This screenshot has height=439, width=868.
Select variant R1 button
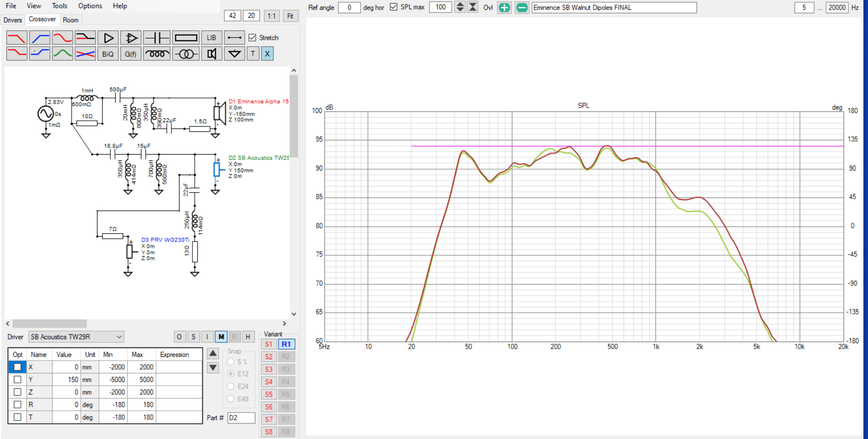[286, 344]
